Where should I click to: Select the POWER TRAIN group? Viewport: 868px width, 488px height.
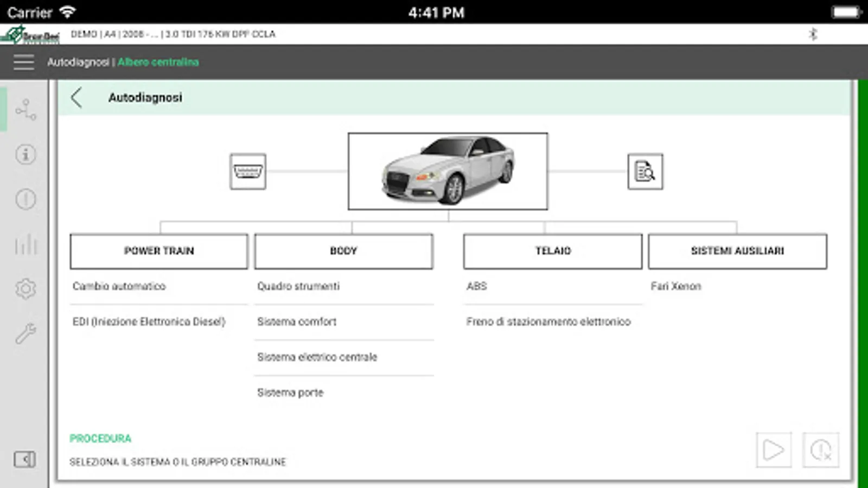click(x=159, y=251)
